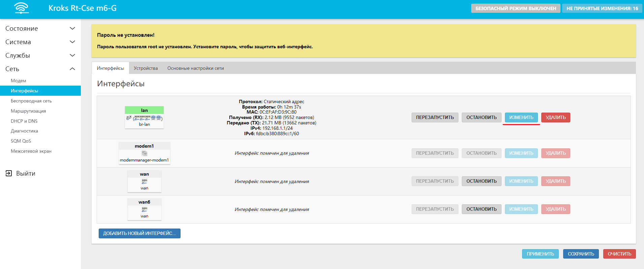This screenshot has width=644, height=269.
Task: Click the Kroks Wi-Fi logo icon
Action: [22, 8]
